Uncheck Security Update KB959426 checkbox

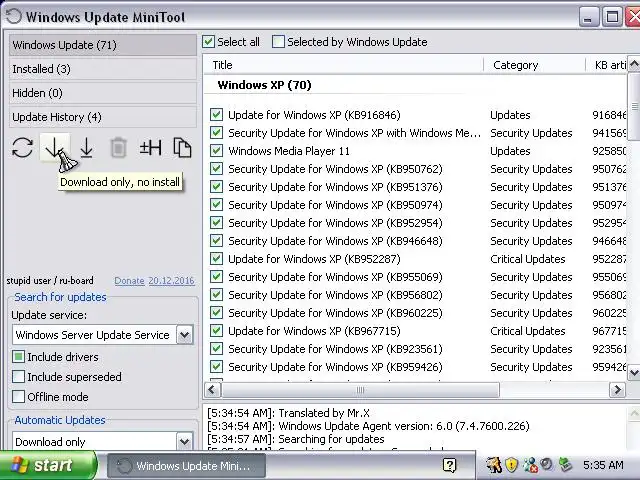tap(216, 367)
